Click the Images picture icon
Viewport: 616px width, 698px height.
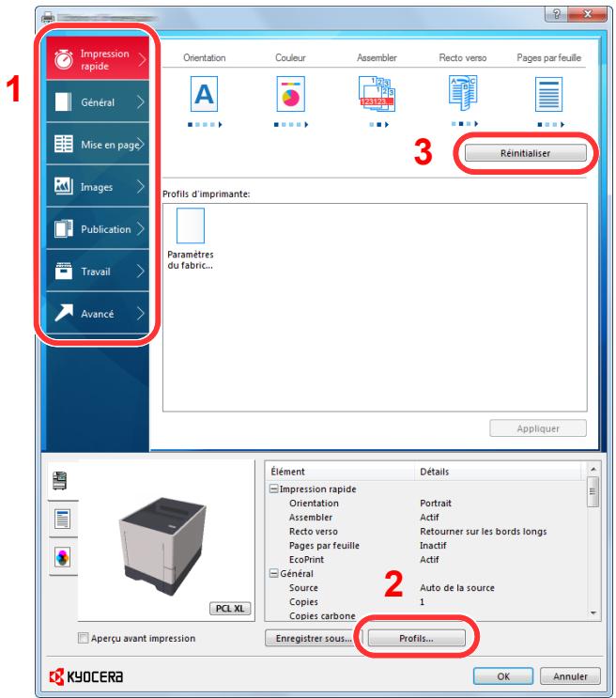64,186
